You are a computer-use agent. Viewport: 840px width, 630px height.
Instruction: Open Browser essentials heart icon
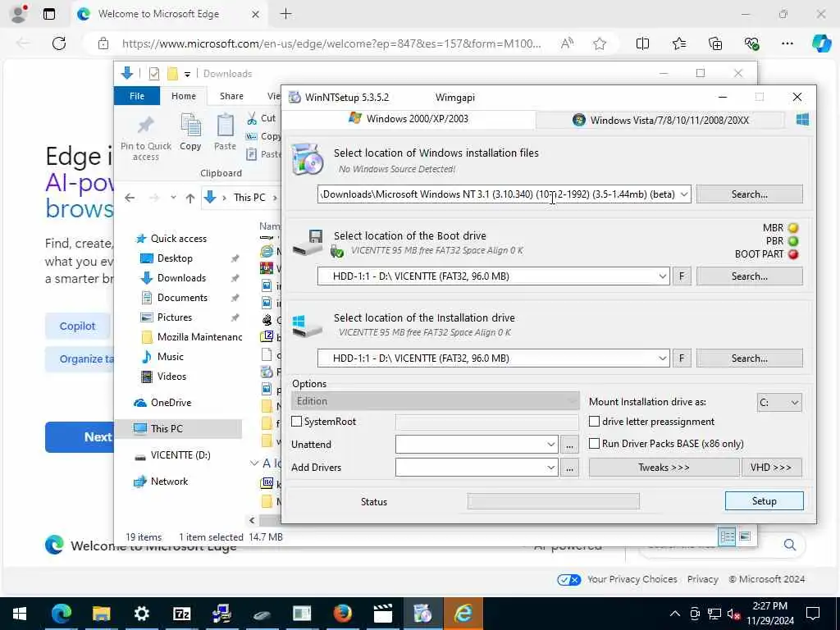coord(751,43)
